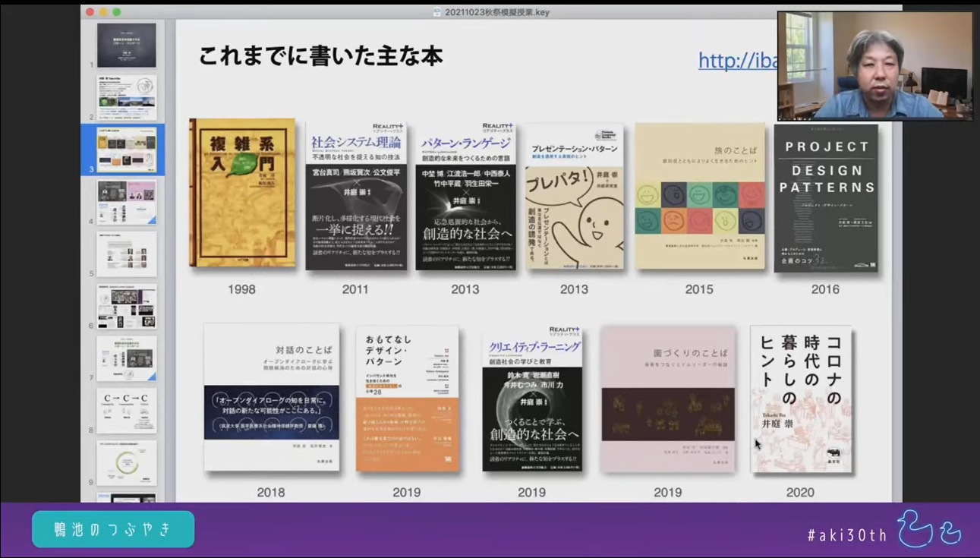
Task: Jump to slide 5 thumbnail
Action: point(127,254)
